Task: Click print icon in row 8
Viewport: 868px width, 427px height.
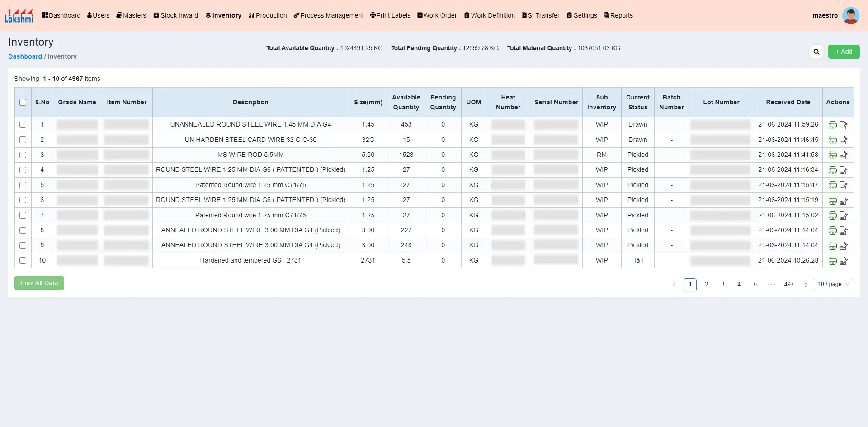Action: (832, 230)
